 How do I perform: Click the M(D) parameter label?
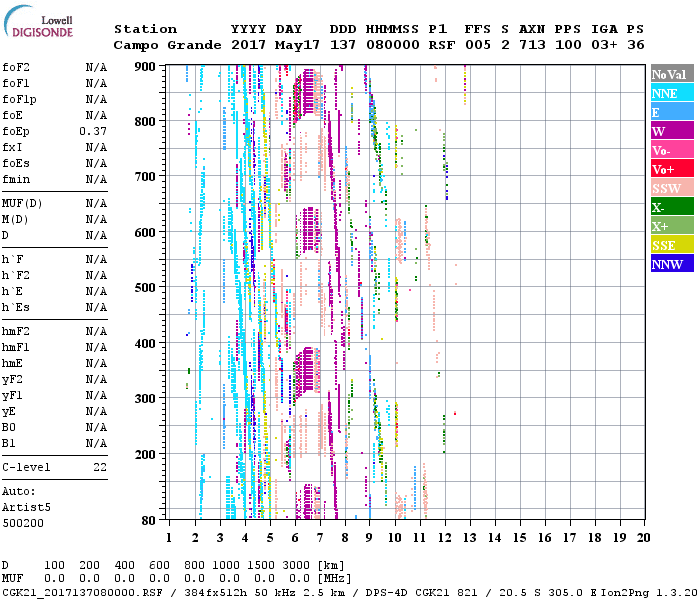[15, 220]
